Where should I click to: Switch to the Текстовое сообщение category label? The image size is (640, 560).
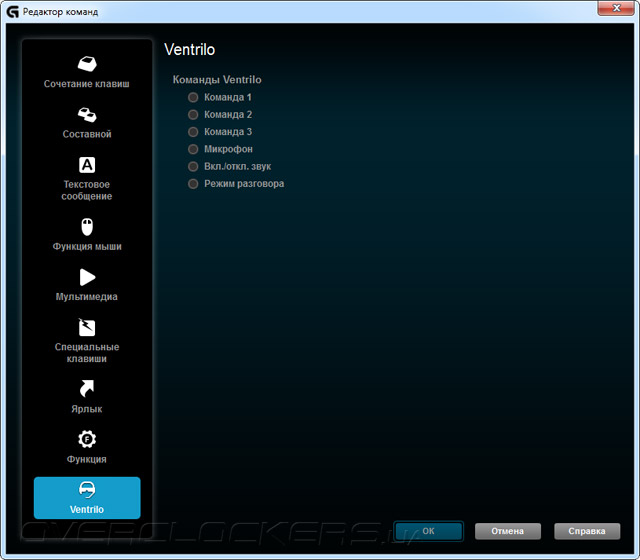[87, 190]
